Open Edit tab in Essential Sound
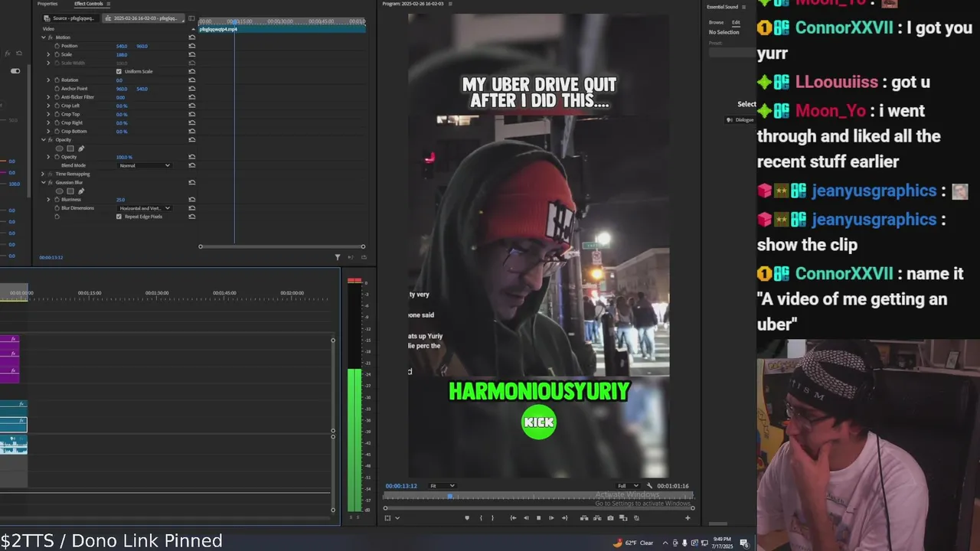The width and height of the screenshot is (980, 551). tap(736, 22)
